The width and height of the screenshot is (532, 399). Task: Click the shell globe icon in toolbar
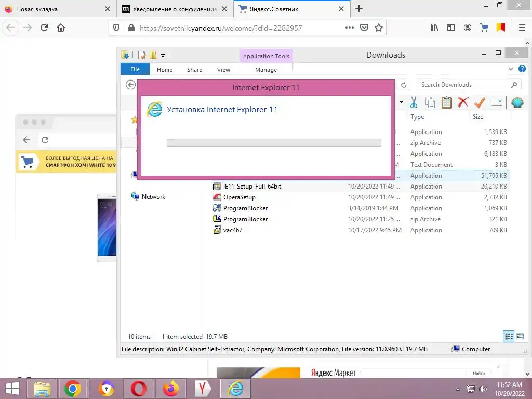pyautogui.click(x=517, y=102)
